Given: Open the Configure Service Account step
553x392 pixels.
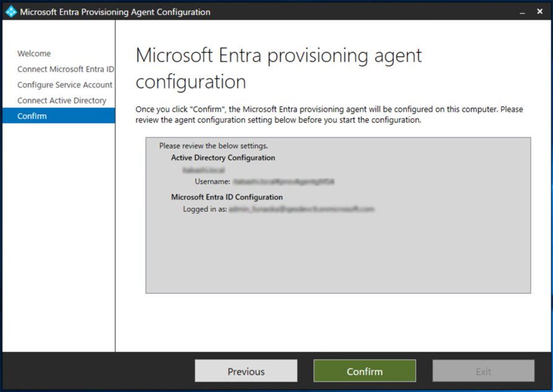Looking at the screenshot, I should [65, 85].
